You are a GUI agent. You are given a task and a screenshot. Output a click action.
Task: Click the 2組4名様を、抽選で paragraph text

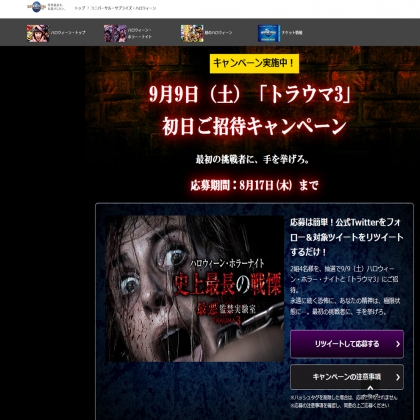tap(345, 290)
